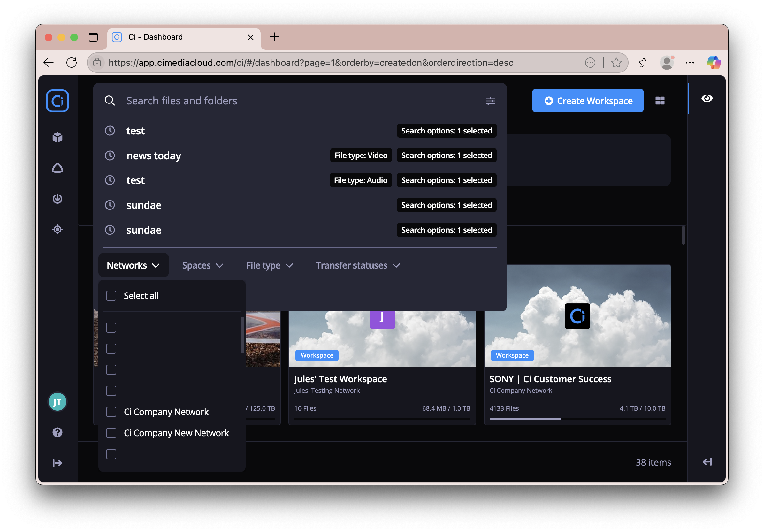Collapse the right panel arrow icon
Viewport: 764px width, 532px height.
[707, 462]
